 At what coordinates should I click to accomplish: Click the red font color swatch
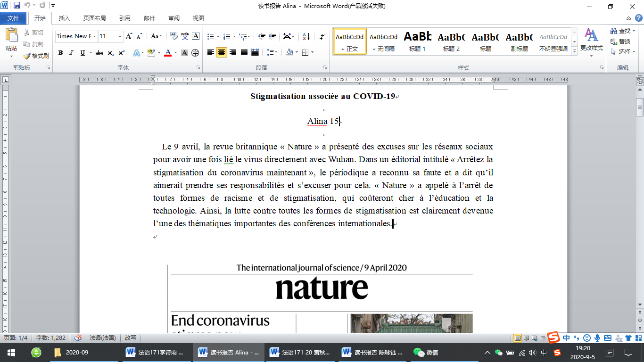pos(167,53)
